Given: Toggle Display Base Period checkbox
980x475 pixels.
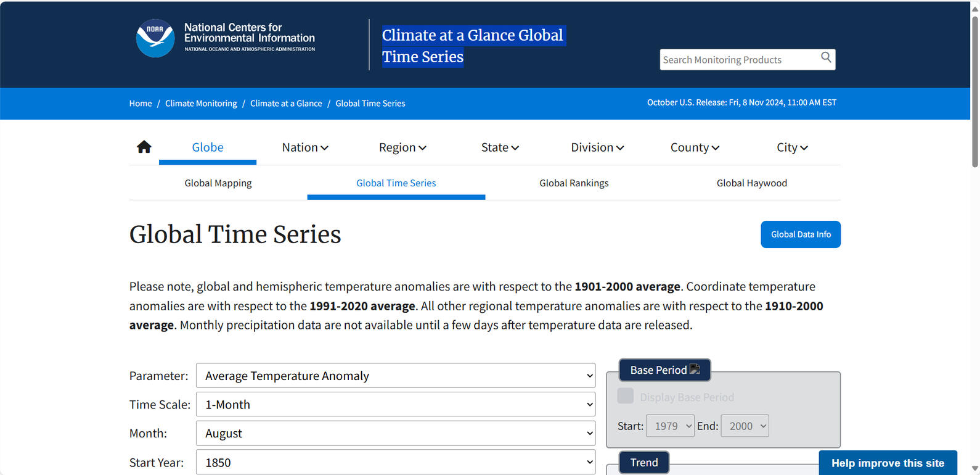Looking at the screenshot, I should click(x=626, y=396).
